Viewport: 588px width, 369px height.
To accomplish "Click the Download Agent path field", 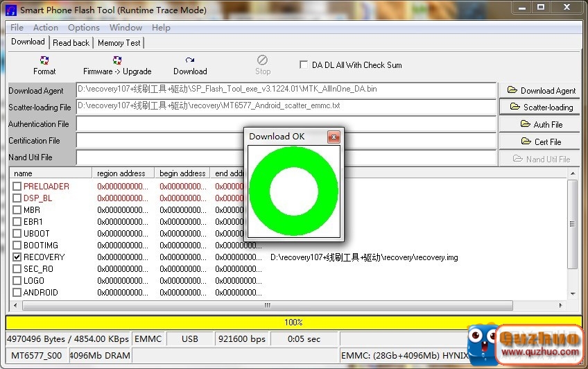I will click(x=286, y=89).
